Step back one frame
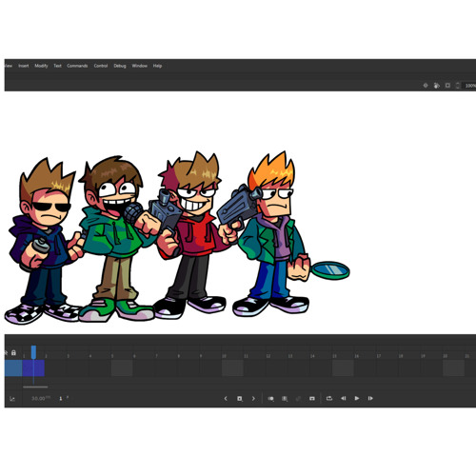 343,398
